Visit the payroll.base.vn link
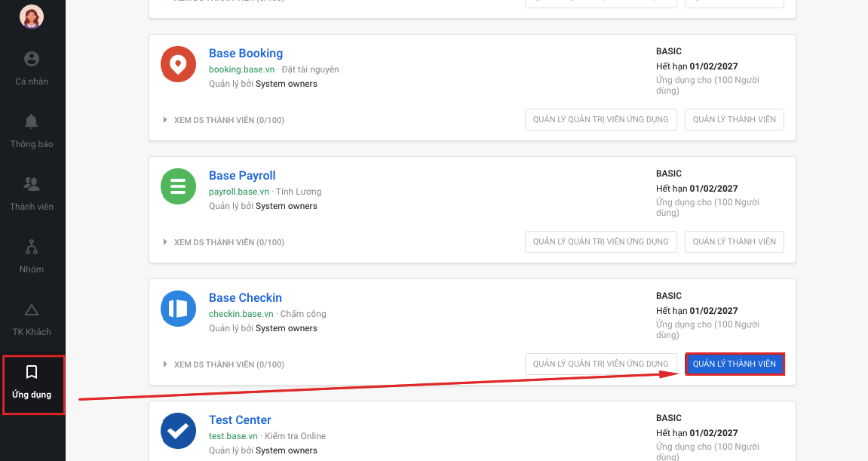The image size is (868, 461). [x=238, y=192]
